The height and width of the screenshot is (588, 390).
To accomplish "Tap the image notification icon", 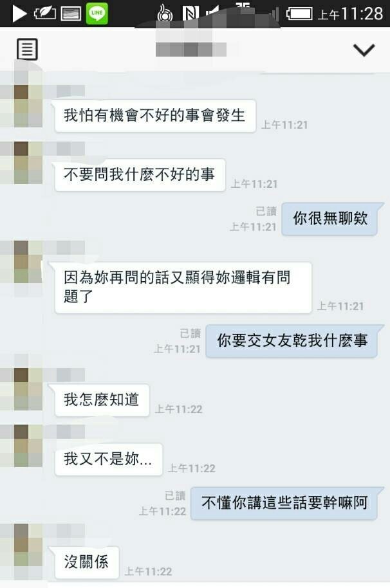I will (71, 14).
